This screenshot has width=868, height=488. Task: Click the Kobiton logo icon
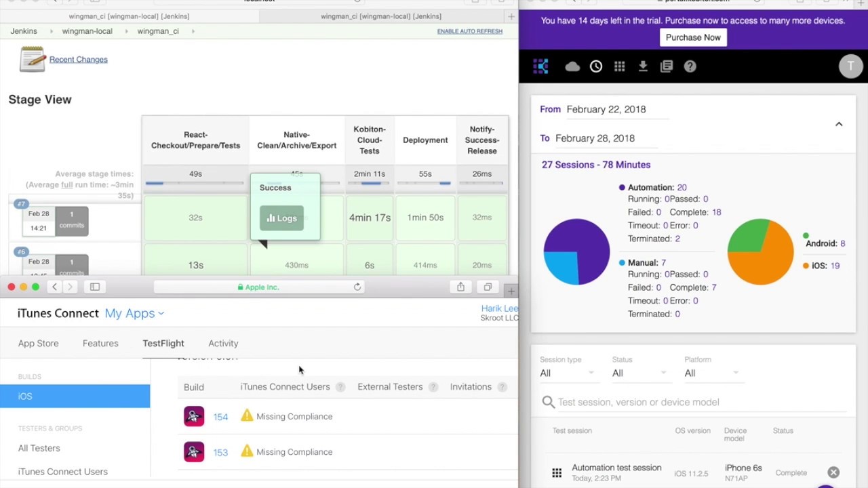click(540, 66)
